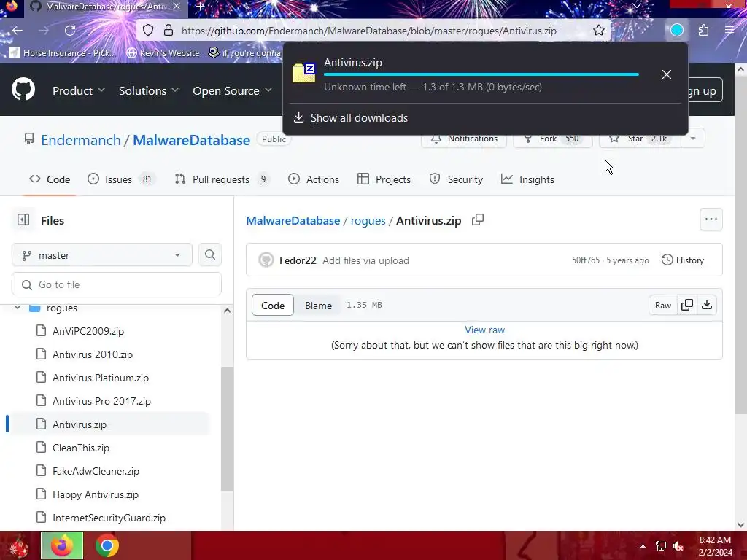747x560 pixels.
Task: Click the GitHub logo icon
Action: pyautogui.click(x=23, y=89)
